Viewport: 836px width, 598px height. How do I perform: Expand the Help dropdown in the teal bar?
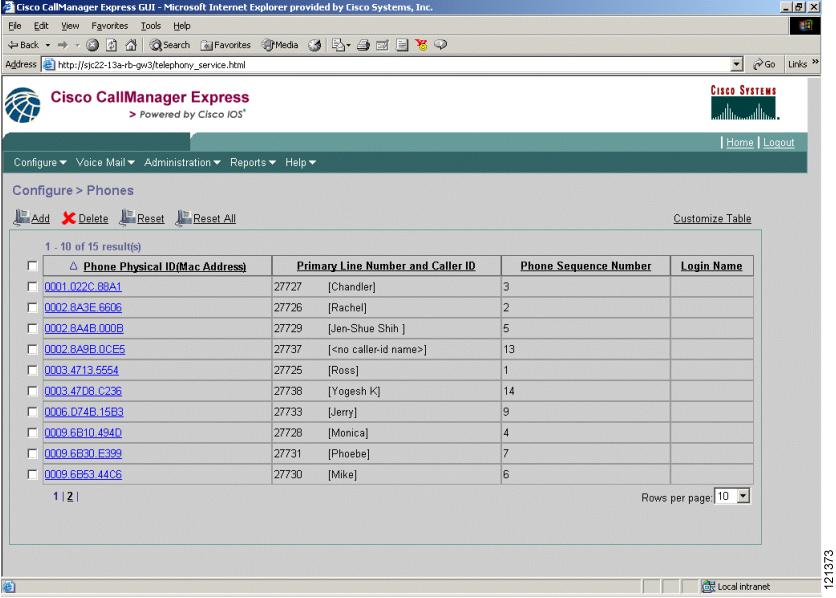301,163
